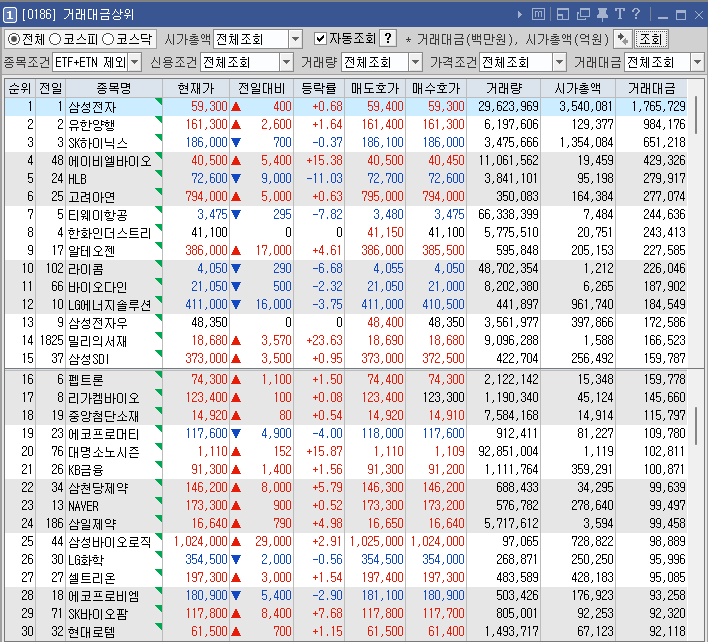Select the 유한양행 stock name
This screenshot has height=642, width=708.
point(92,125)
